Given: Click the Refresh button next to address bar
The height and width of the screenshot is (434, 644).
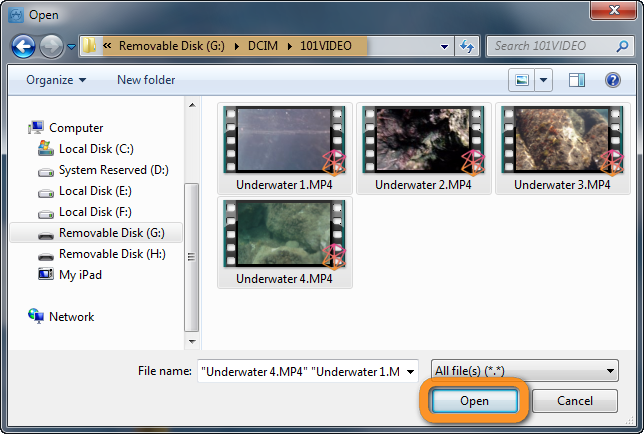Looking at the screenshot, I should pos(467,46).
